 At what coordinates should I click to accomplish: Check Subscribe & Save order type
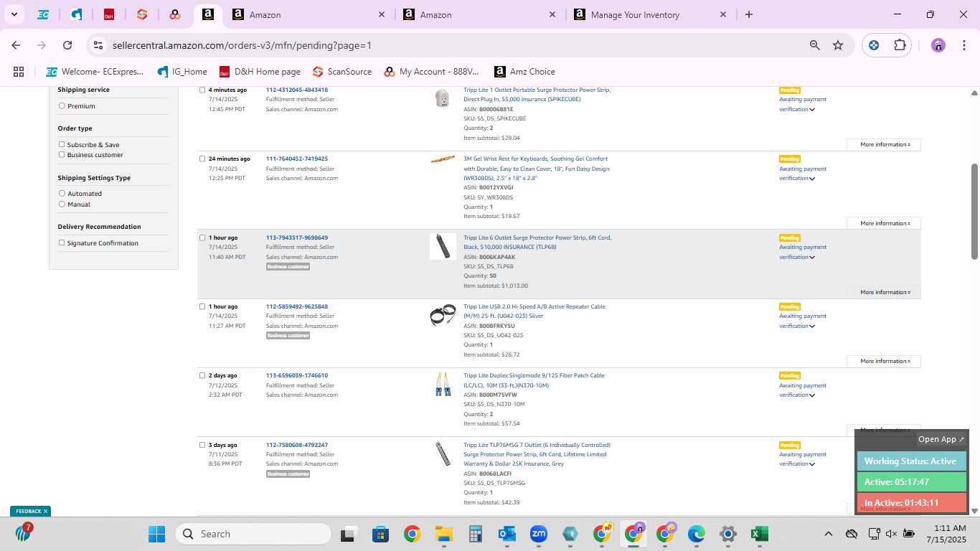tap(62, 144)
